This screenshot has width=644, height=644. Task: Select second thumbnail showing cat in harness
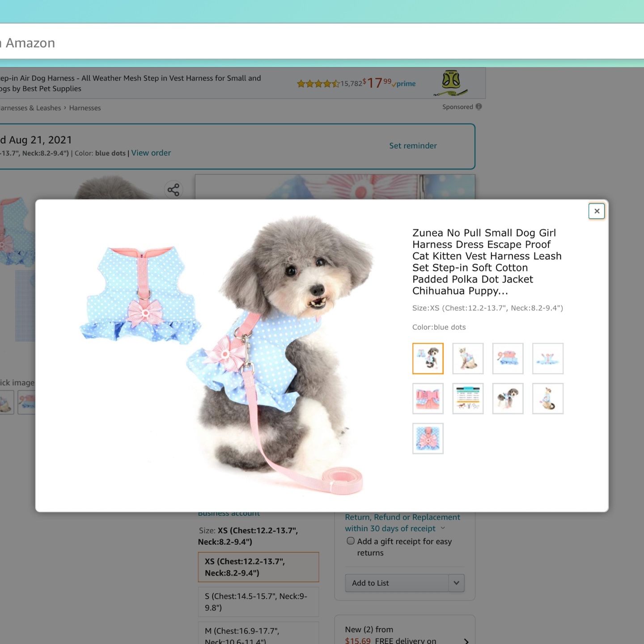(x=468, y=358)
